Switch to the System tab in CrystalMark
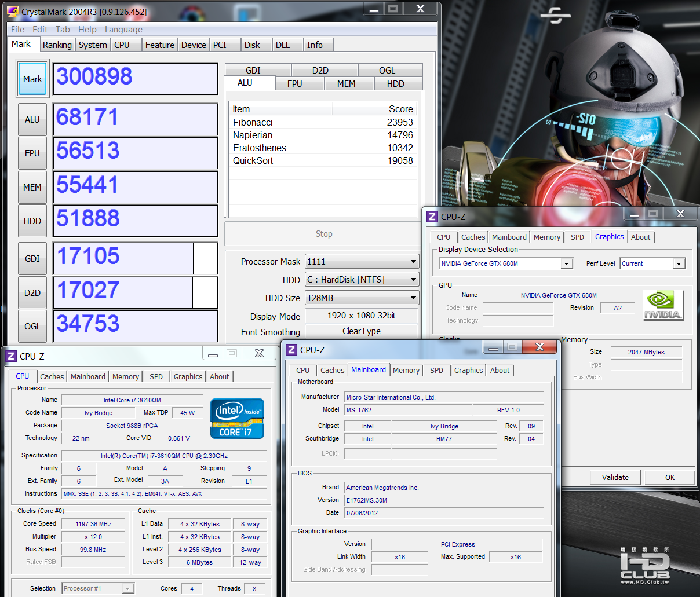The width and height of the screenshot is (700, 597). [x=93, y=45]
